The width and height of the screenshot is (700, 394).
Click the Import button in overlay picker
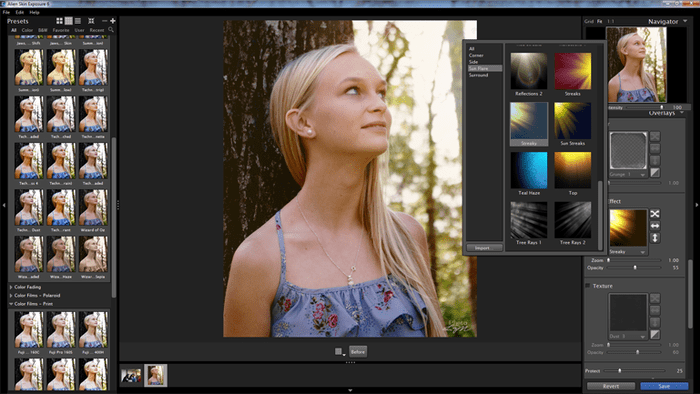tap(484, 248)
